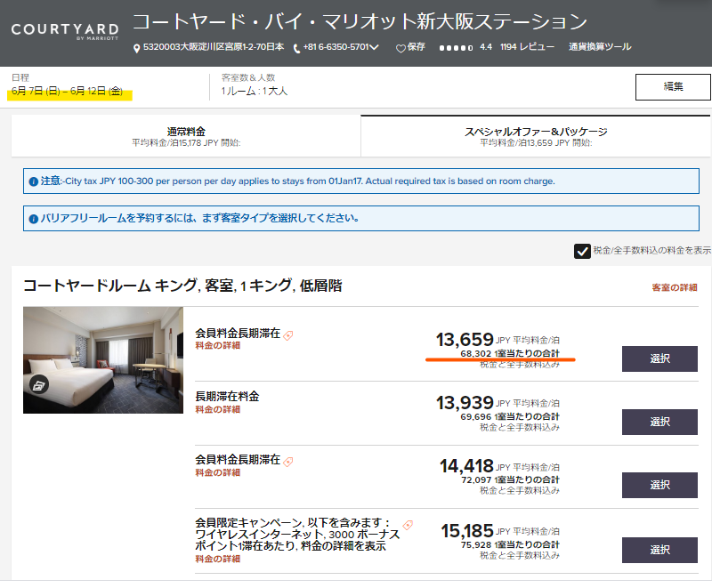Open the 1194 レビュー reviews link
Screen dimensions: 712x588
pos(527,47)
